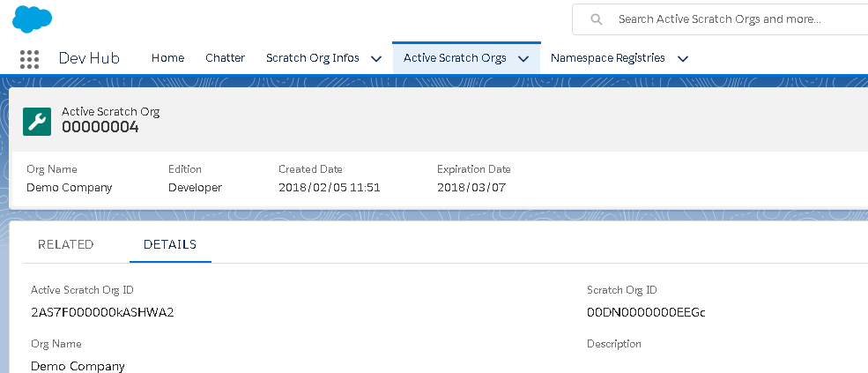868x373 pixels.
Task: Switch to the Scratch Org Infos tab
Action: [312, 58]
